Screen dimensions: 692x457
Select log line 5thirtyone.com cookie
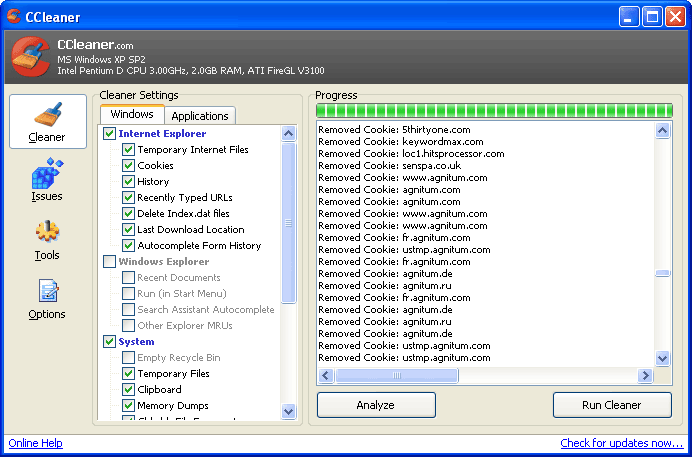(x=394, y=130)
